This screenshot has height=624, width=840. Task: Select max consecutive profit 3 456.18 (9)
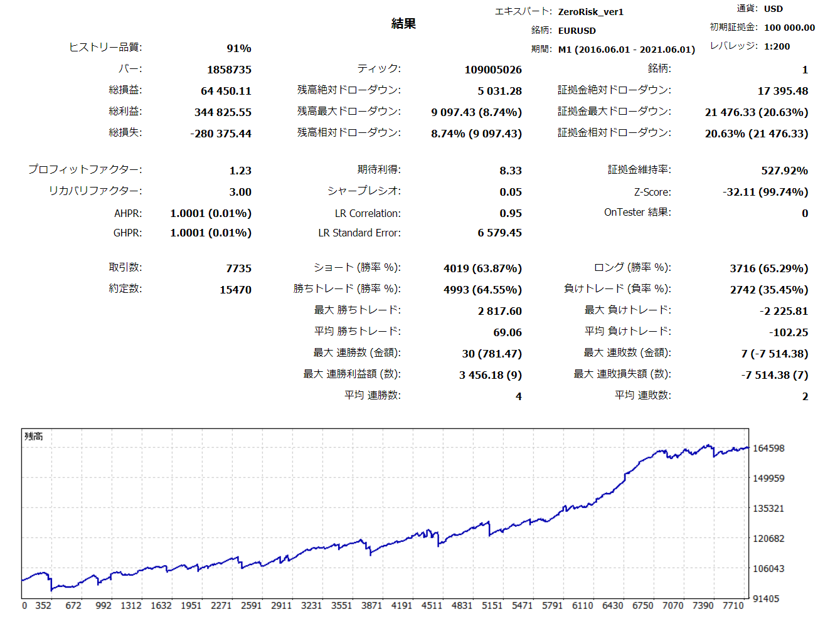pos(490,375)
